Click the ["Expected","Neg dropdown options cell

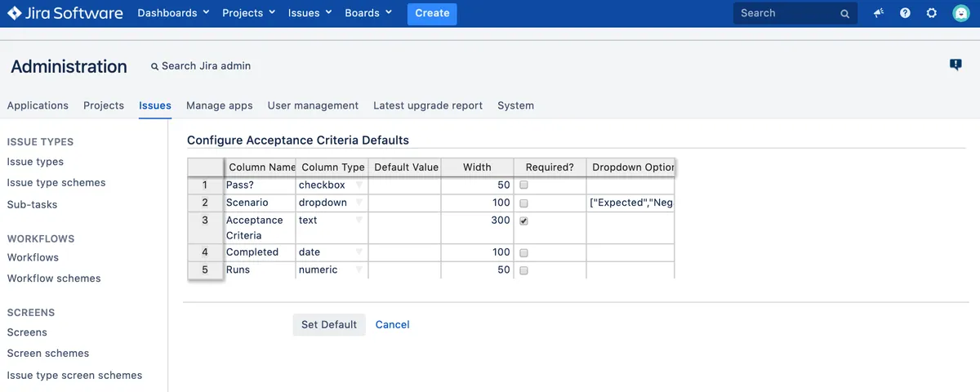(631, 203)
